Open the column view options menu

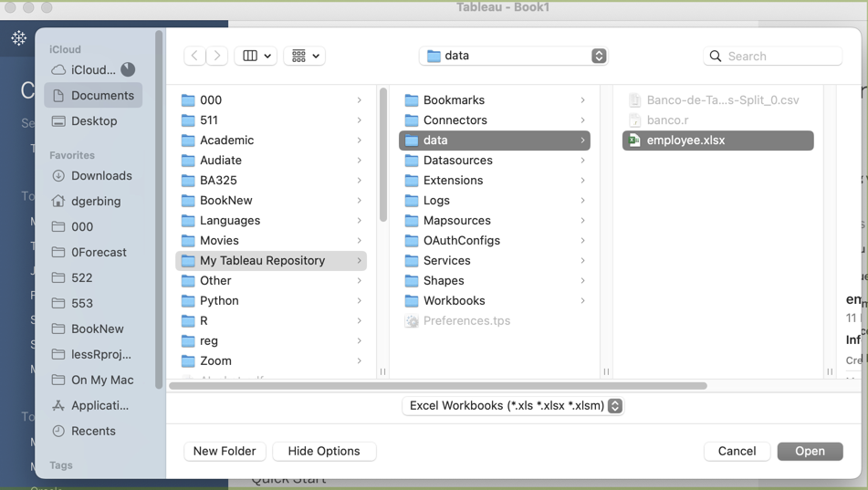click(256, 56)
